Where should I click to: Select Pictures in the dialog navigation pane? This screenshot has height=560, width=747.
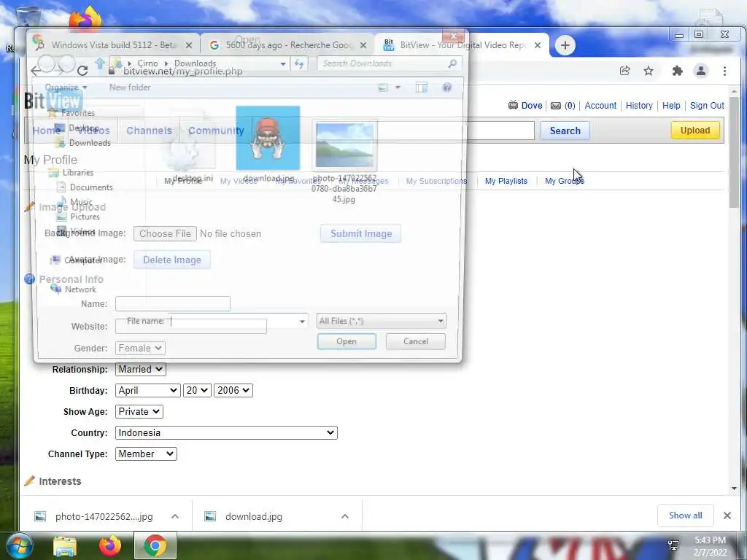85,217
